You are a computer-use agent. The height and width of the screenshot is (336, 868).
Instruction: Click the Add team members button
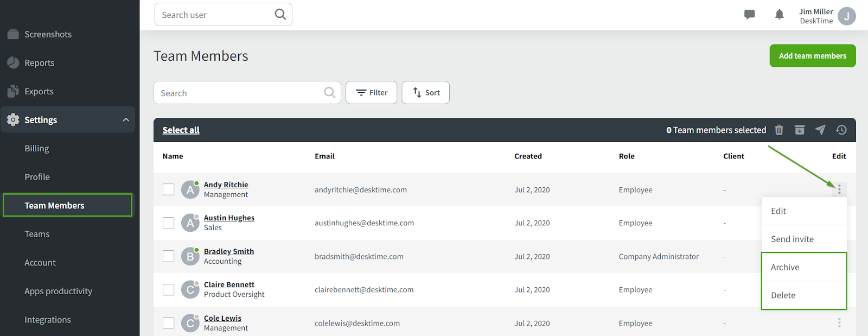click(x=812, y=56)
